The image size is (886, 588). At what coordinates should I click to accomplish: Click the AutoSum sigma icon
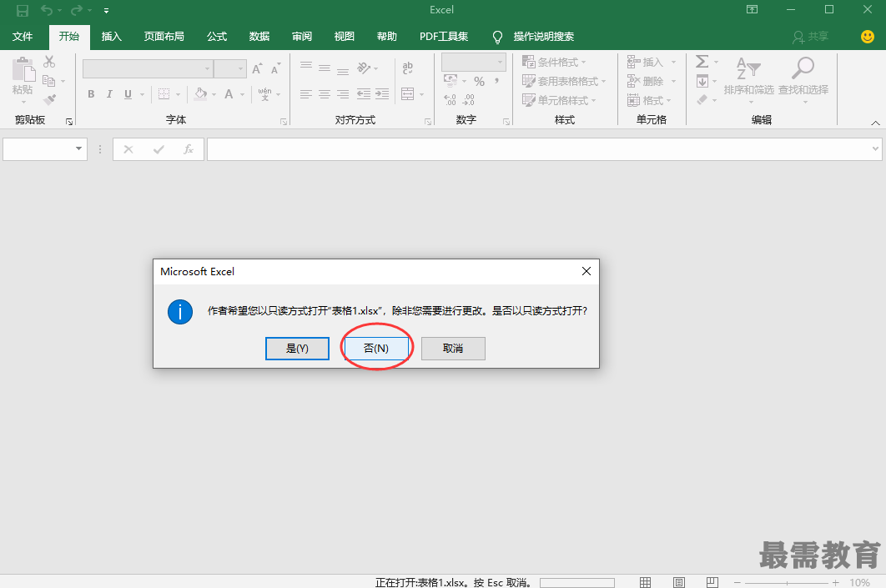[x=702, y=61]
